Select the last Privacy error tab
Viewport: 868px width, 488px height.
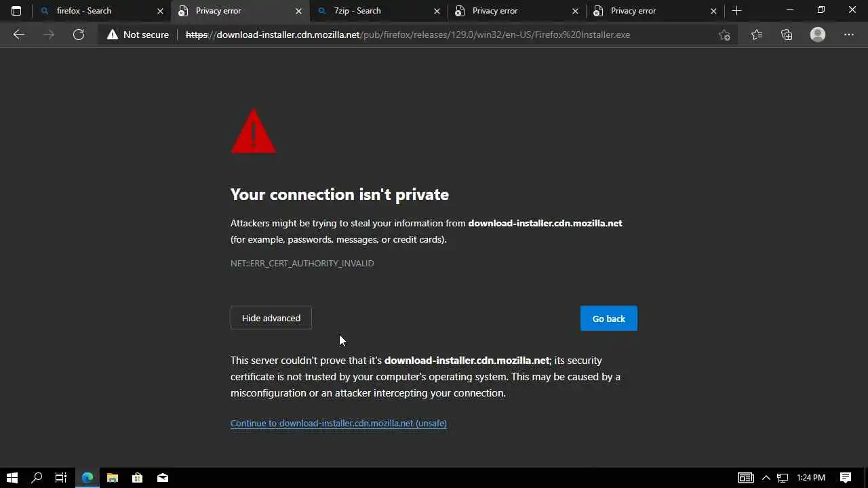click(655, 11)
